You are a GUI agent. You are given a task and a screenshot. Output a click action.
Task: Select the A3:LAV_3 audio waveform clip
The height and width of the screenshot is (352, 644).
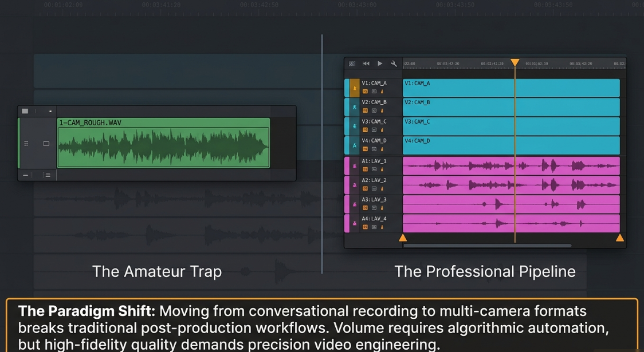[x=511, y=204]
